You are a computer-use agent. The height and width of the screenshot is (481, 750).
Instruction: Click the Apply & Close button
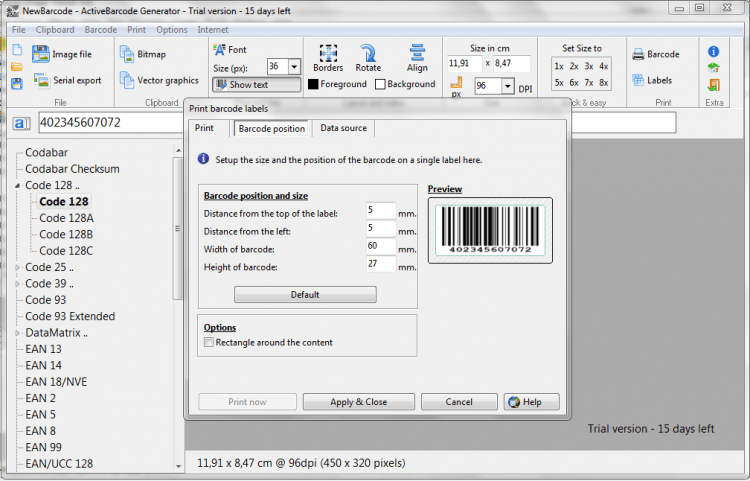click(x=358, y=402)
